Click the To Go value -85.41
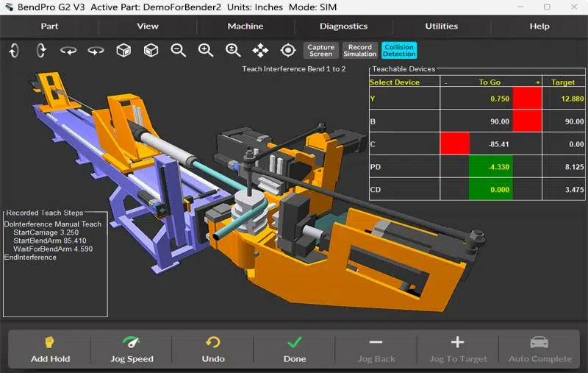This screenshot has height=373, width=588. (498, 144)
